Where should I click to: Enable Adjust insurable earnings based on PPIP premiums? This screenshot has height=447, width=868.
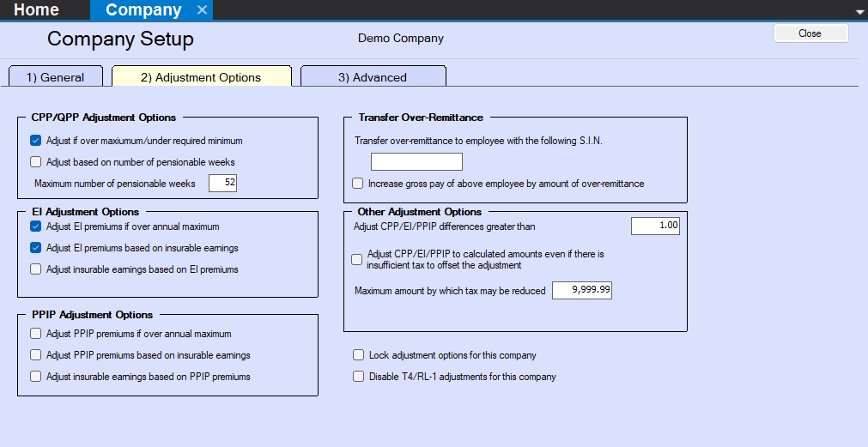36,376
